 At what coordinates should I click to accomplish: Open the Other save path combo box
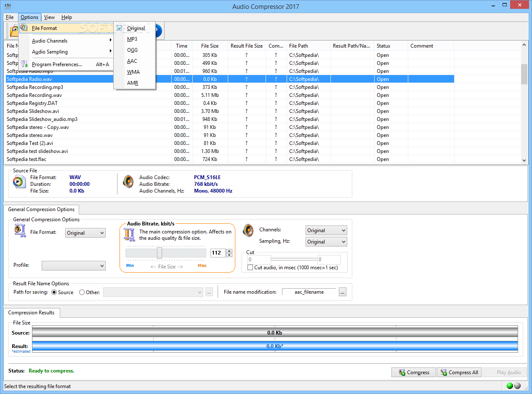[153, 292]
